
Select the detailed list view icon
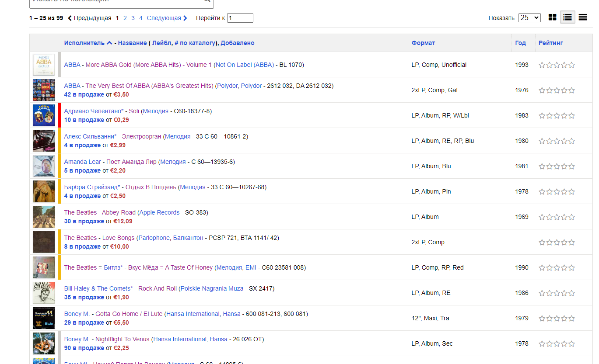pyautogui.click(x=567, y=17)
